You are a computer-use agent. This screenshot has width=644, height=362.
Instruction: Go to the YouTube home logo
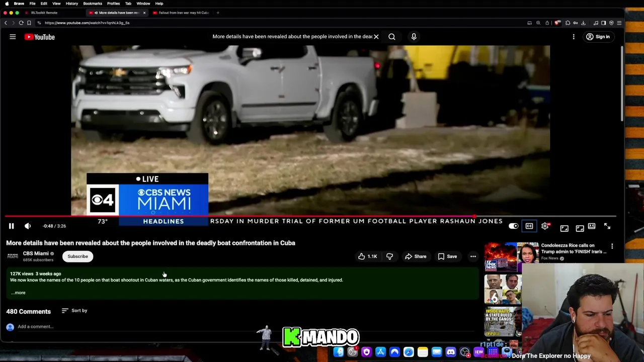[x=39, y=37]
